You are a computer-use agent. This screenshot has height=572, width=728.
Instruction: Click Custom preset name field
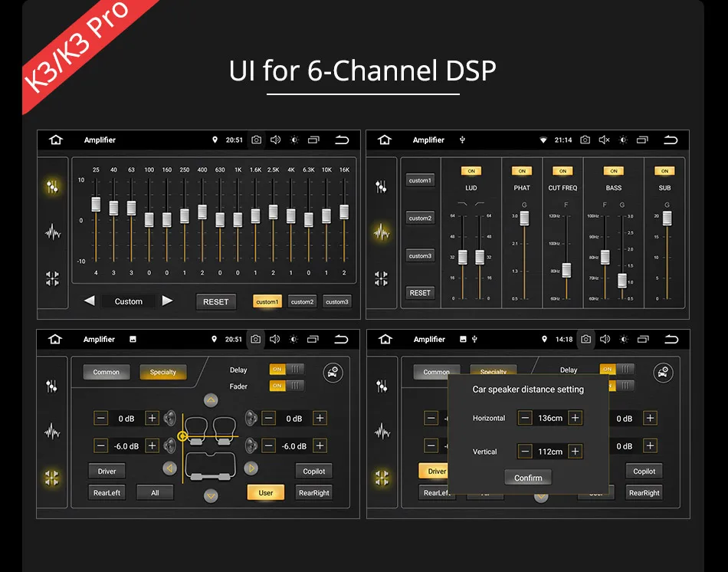point(129,301)
